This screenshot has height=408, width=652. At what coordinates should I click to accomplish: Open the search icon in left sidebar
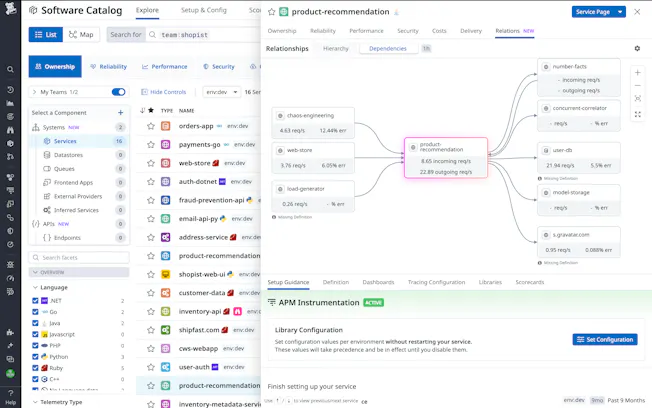(10, 69)
